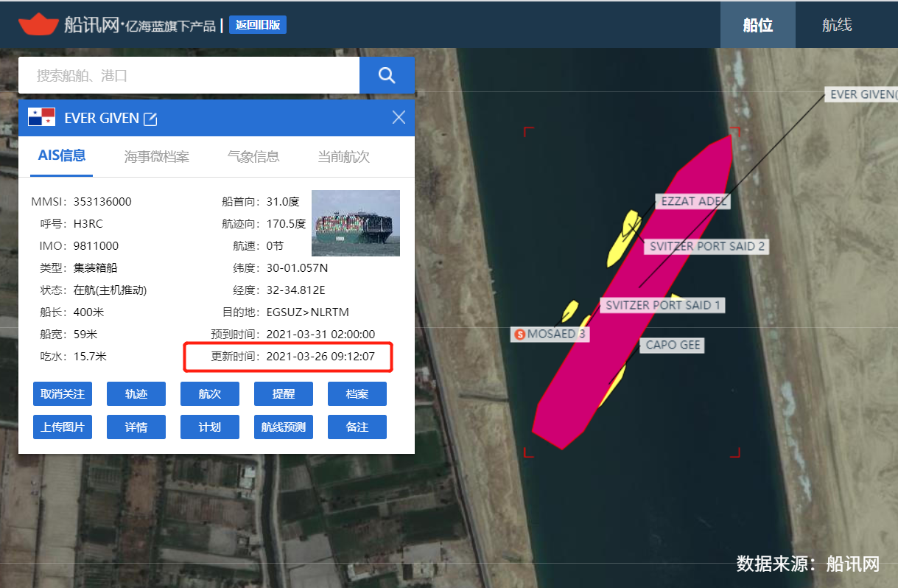
Task: Click the CAPO GEE map label
Action: (x=673, y=345)
